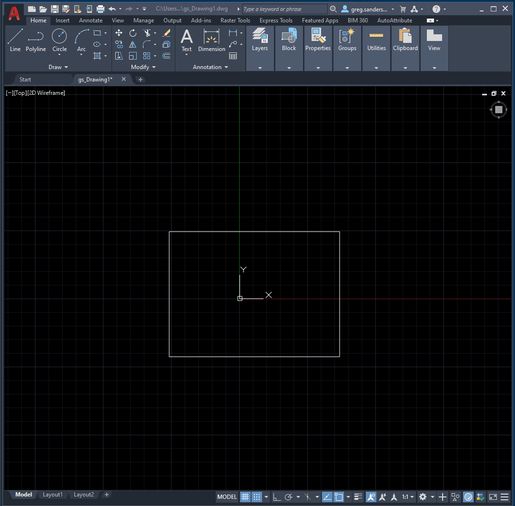Activate the Scale tool
This screenshot has height=506, width=515.
point(133,56)
